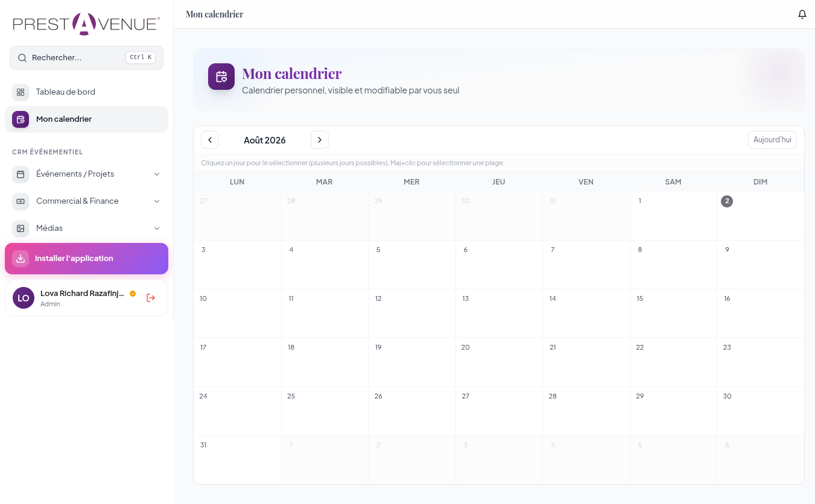The image size is (815, 504).
Task: Click the PrestAvenue logo
Action: (86, 24)
